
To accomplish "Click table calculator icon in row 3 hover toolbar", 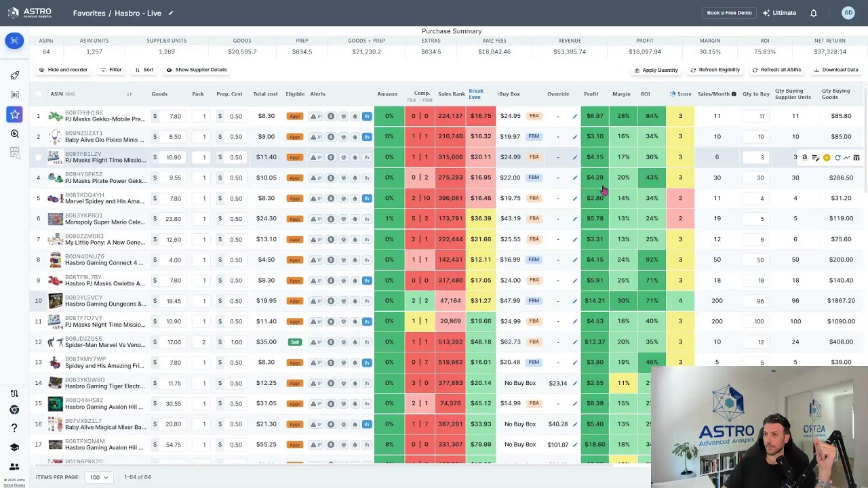I will tap(856, 157).
